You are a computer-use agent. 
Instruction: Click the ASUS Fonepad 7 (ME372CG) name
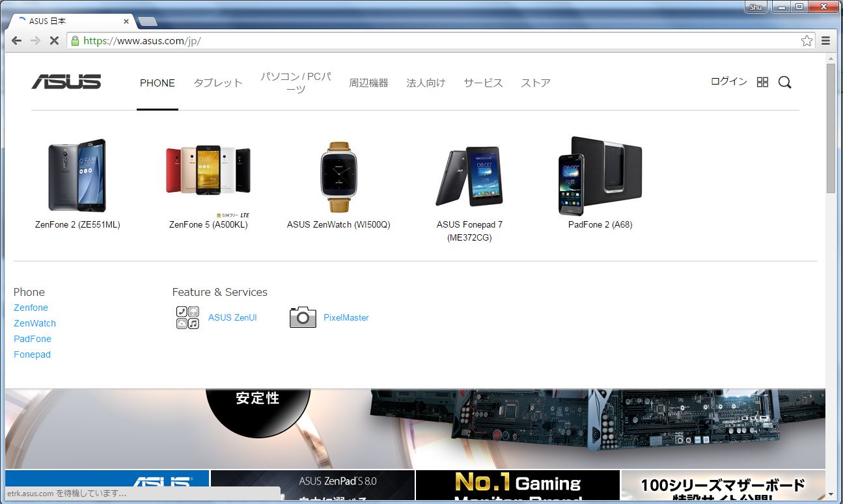pyautogui.click(x=469, y=231)
